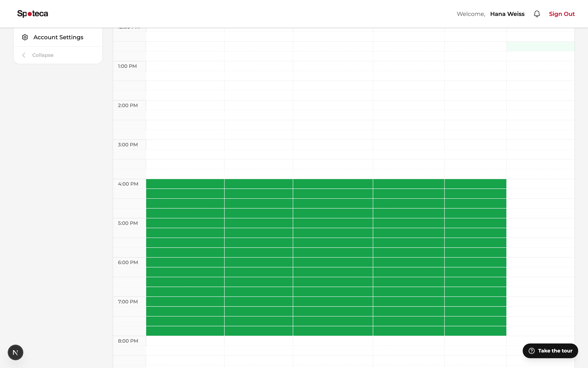Viewport: 588px width, 368px height.
Task: Click the 6:00 PM time label
Action: coord(128,262)
